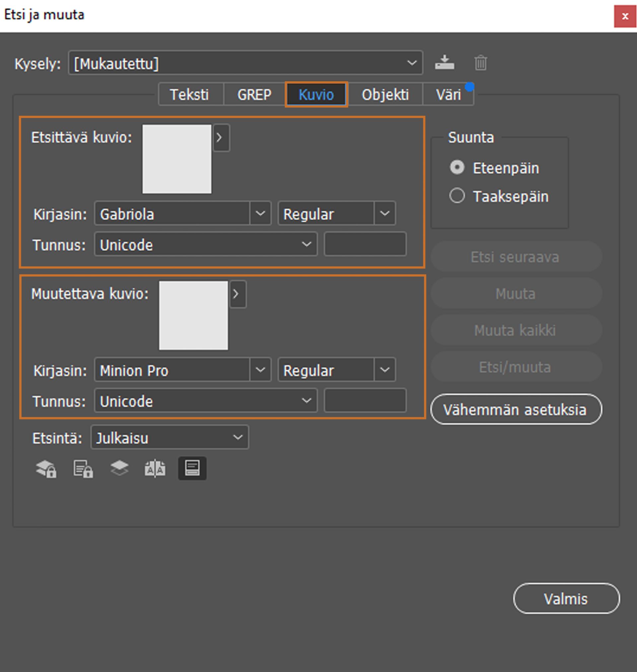Toggle include hidden layers icon
The width and height of the screenshot is (637, 672).
[x=119, y=468]
